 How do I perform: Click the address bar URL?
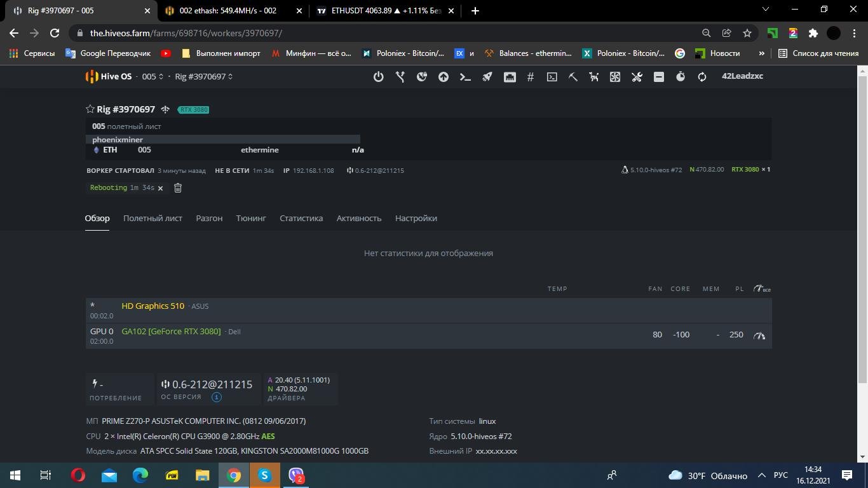point(186,33)
